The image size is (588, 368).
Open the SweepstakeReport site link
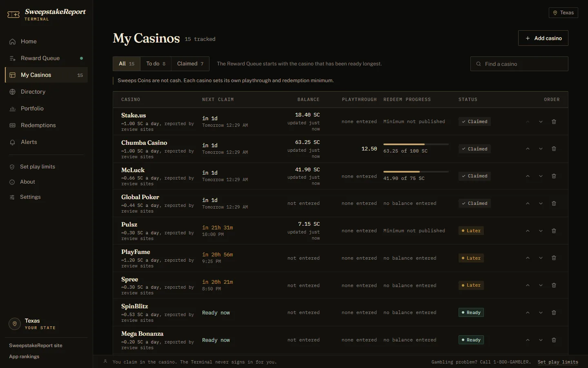pos(36,346)
